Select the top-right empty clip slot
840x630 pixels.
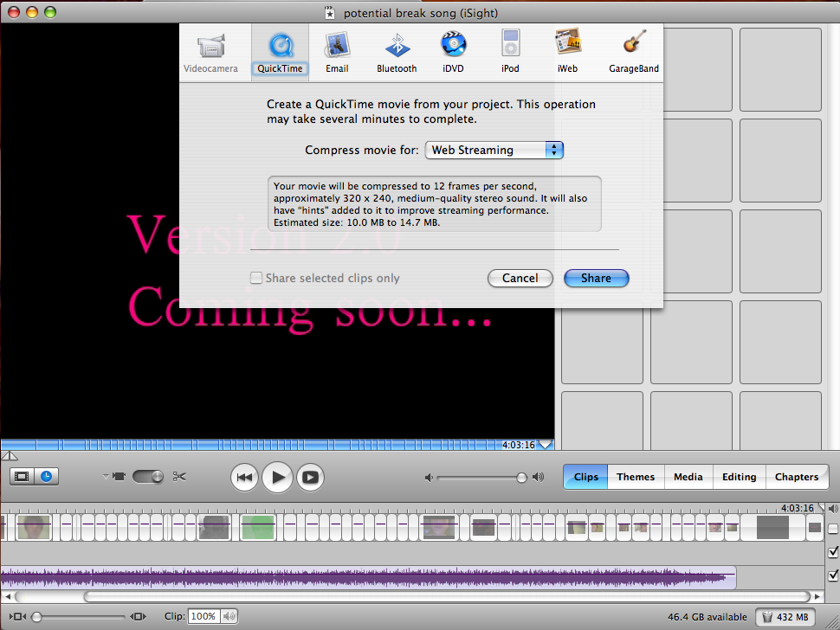point(780,69)
